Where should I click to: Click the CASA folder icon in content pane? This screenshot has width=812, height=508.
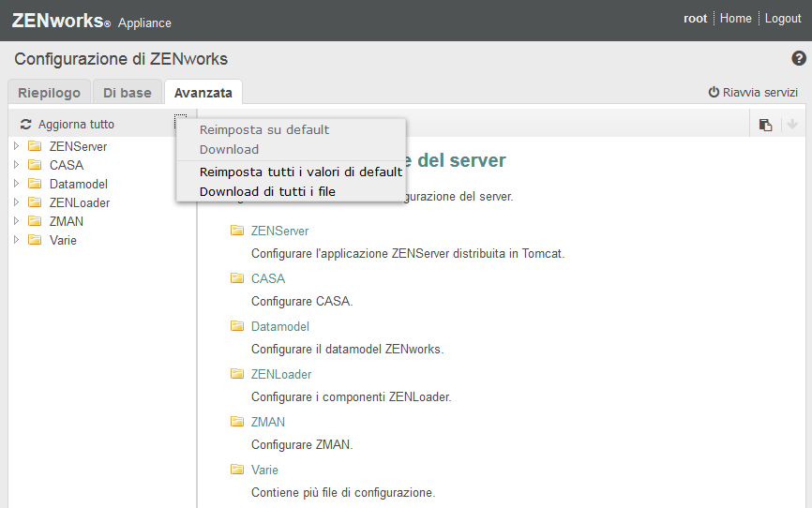coord(236,278)
